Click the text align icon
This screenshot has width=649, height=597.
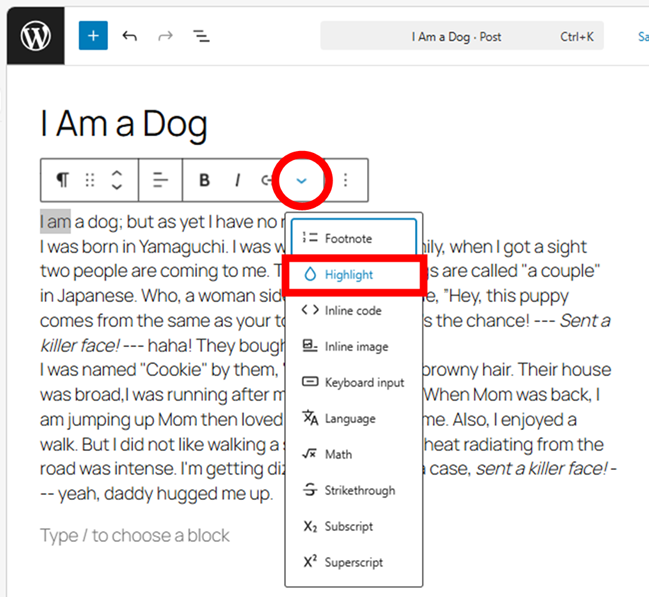(160, 180)
